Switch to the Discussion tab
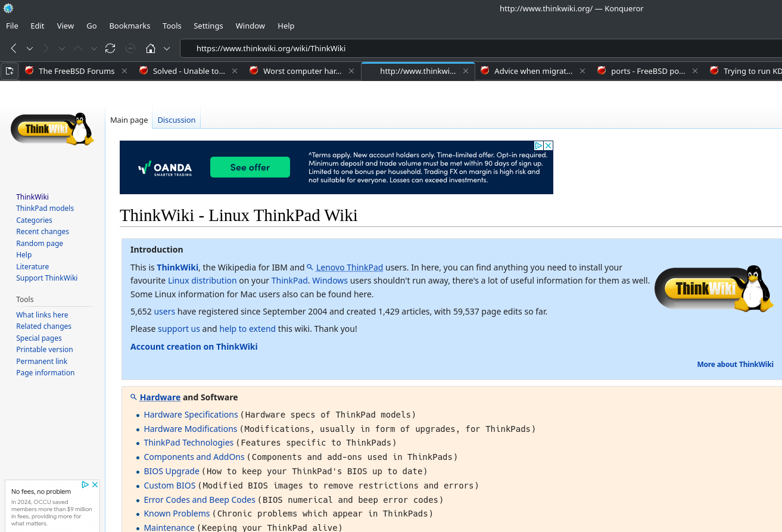This screenshot has width=782, height=532. (x=176, y=120)
